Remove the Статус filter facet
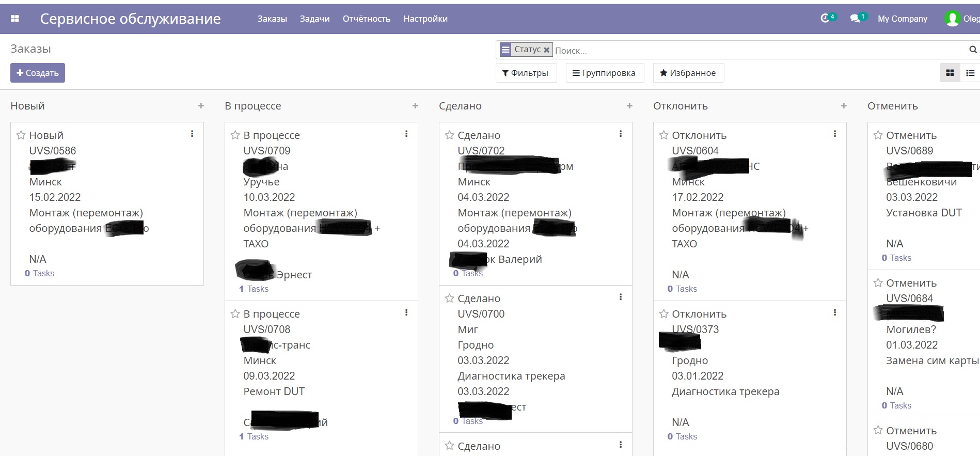 pyautogui.click(x=546, y=50)
